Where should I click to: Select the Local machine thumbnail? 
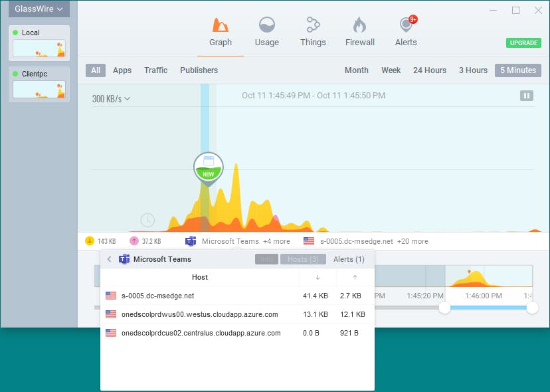click(x=39, y=43)
